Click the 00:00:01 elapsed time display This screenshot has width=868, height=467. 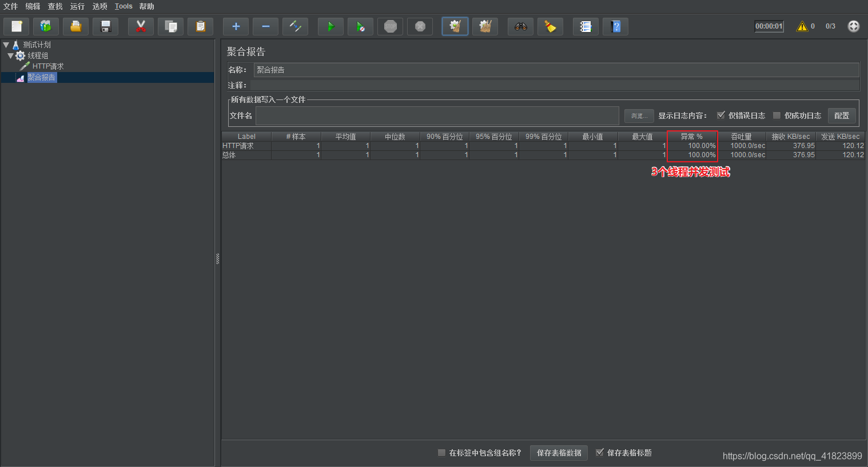click(x=769, y=26)
